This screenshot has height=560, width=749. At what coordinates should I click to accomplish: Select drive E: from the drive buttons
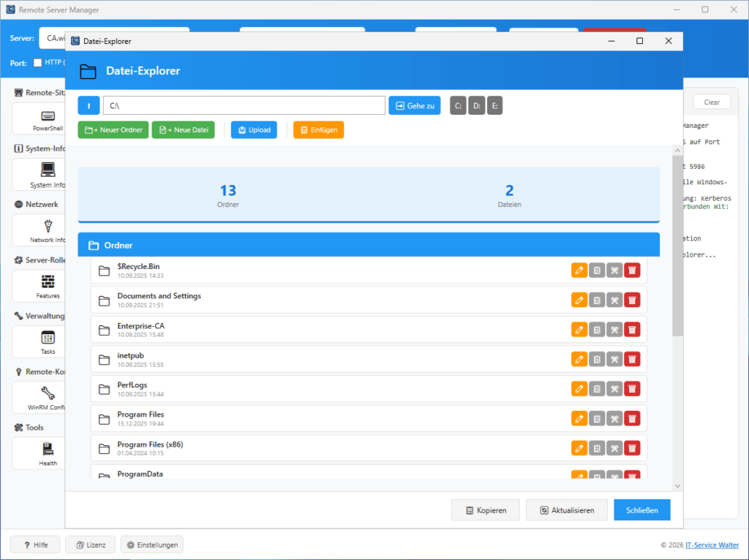coord(494,105)
